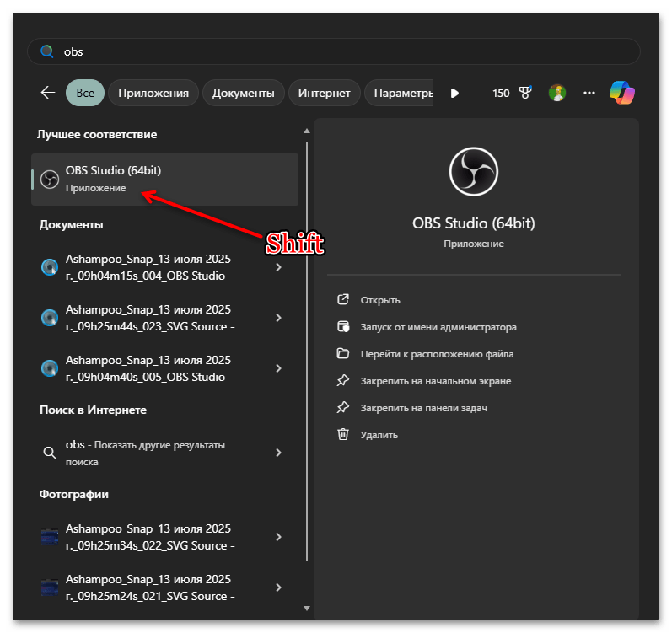Click file icon of 09h25m44s_023 document
The height and width of the screenshot is (633, 672).
(50, 318)
